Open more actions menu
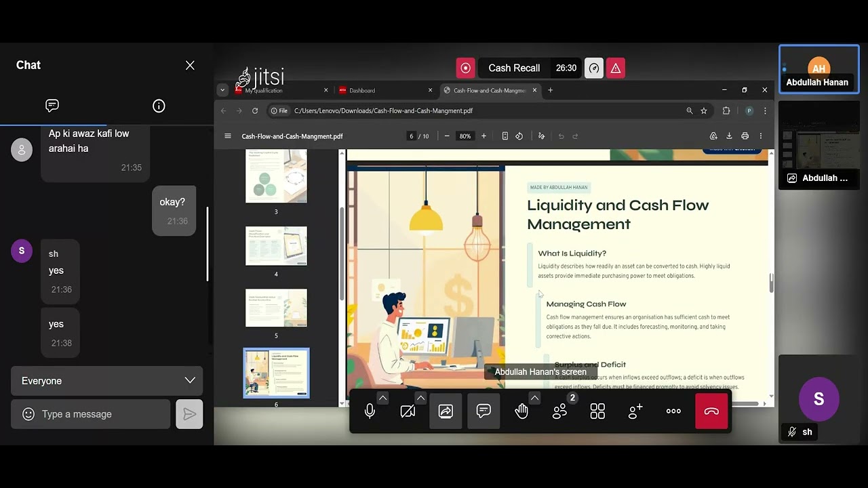868x488 pixels. click(673, 411)
